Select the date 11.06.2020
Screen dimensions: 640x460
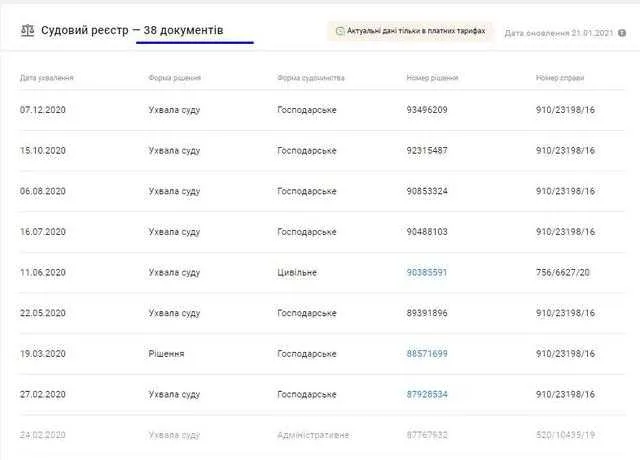pos(43,273)
